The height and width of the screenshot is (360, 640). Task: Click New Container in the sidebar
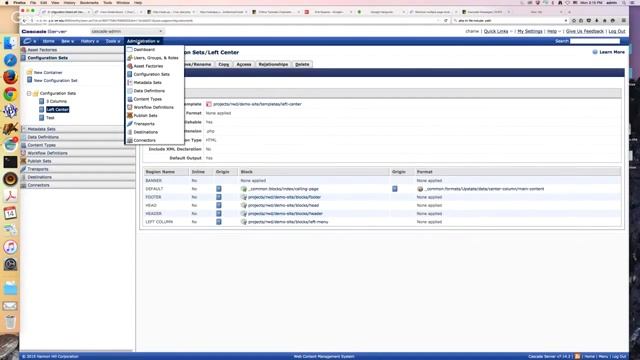tap(44, 72)
